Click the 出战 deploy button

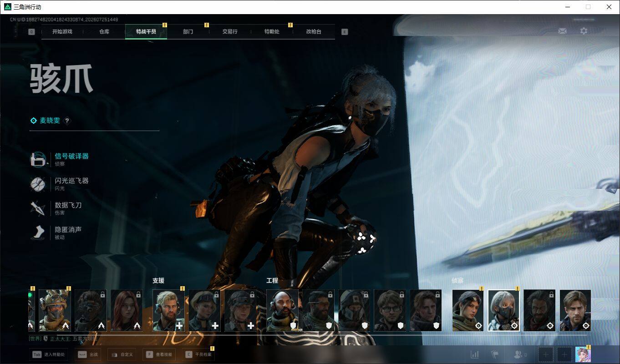(x=88, y=354)
